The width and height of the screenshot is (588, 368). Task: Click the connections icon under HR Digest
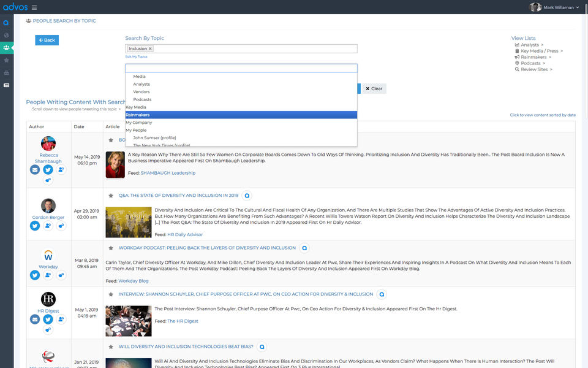[48, 330]
